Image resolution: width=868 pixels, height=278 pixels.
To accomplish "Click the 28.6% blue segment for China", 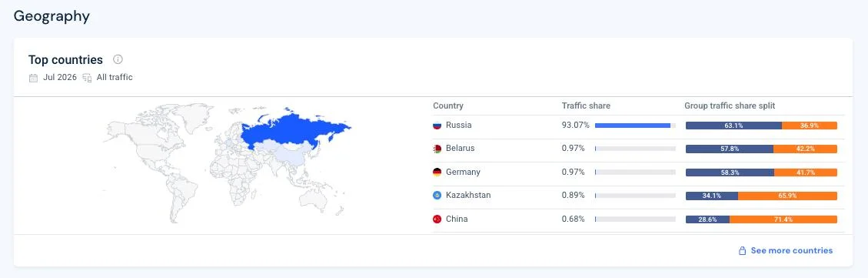I will [x=707, y=219].
